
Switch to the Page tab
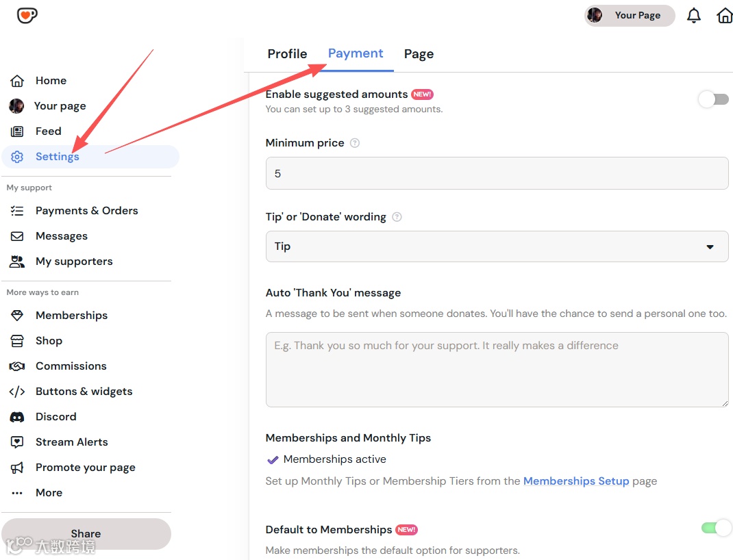pyautogui.click(x=419, y=54)
